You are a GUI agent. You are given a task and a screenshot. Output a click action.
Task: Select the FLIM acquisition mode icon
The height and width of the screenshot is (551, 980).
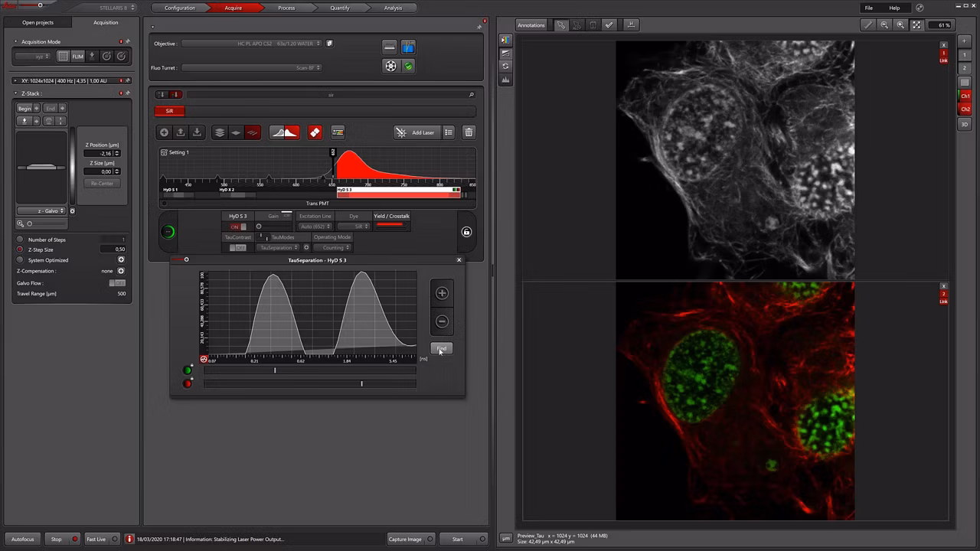click(77, 56)
